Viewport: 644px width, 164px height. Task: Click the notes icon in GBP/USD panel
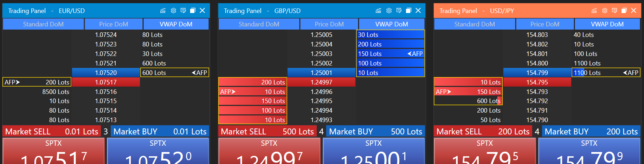point(399,11)
